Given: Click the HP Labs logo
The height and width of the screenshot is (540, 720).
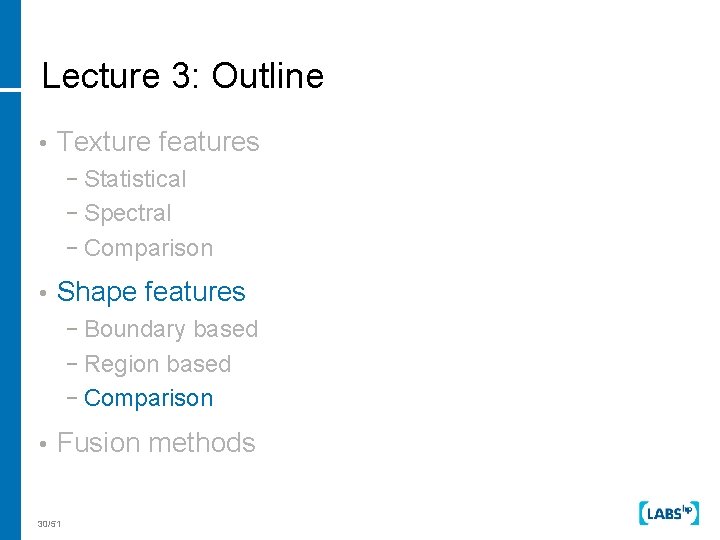Looking at the screenshot, I should (669, 513).
